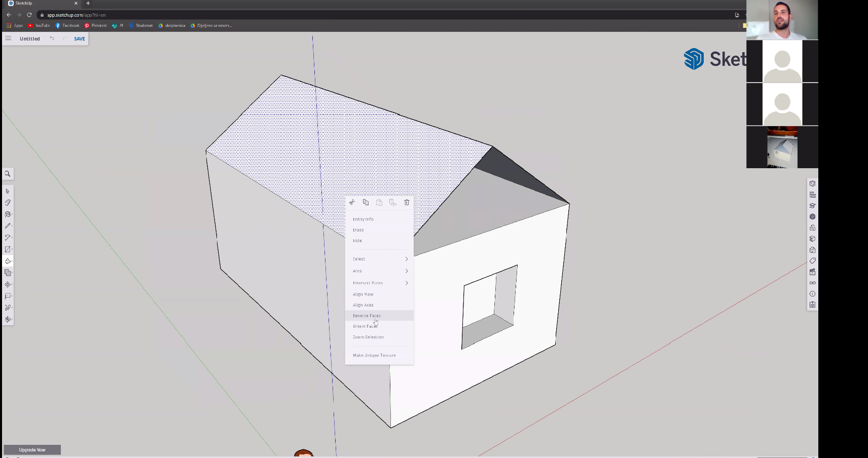Select Entity Info menu entry
Viewport: 868px width, 458px height.
point(364,219)
